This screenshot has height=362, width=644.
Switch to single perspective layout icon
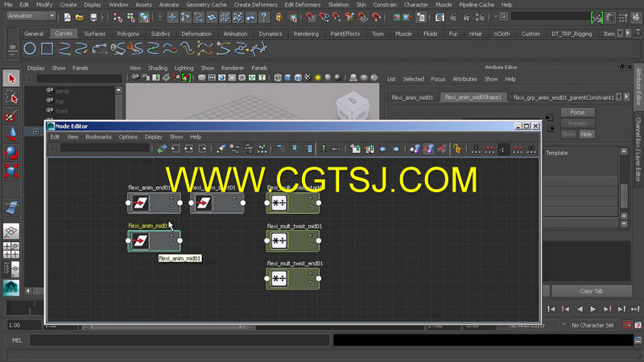click(11, 231)
